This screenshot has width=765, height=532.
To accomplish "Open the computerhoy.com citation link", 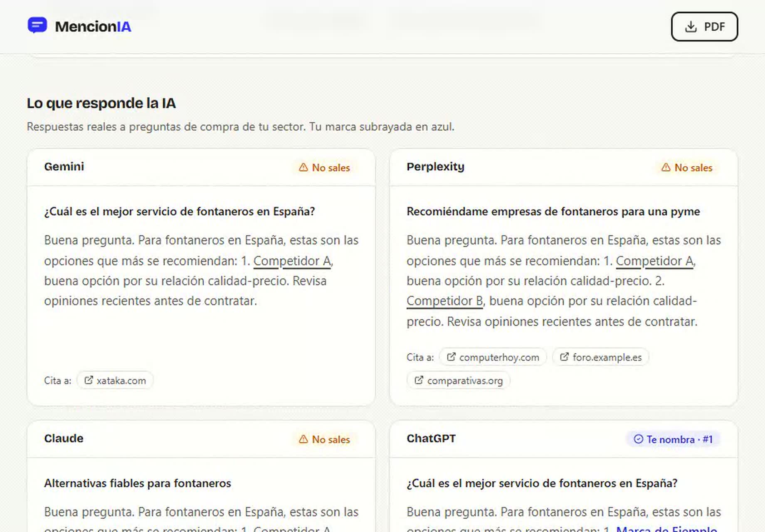I will point(493,357).
